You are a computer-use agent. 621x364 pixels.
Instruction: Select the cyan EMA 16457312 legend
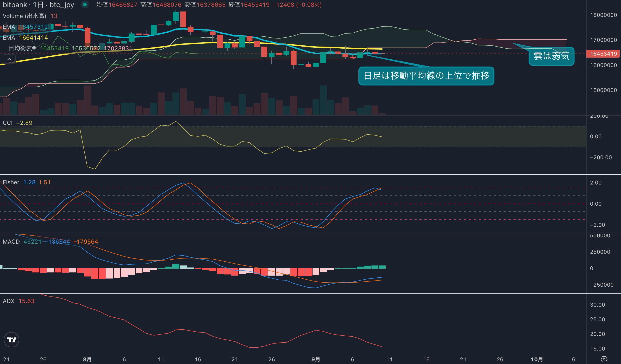pos(25,27)
